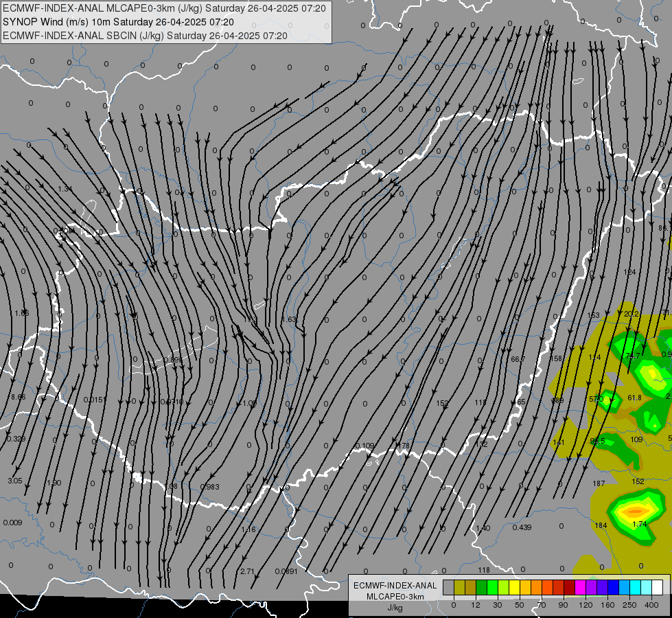Click the legend tick label '160'

click(607, 605)
